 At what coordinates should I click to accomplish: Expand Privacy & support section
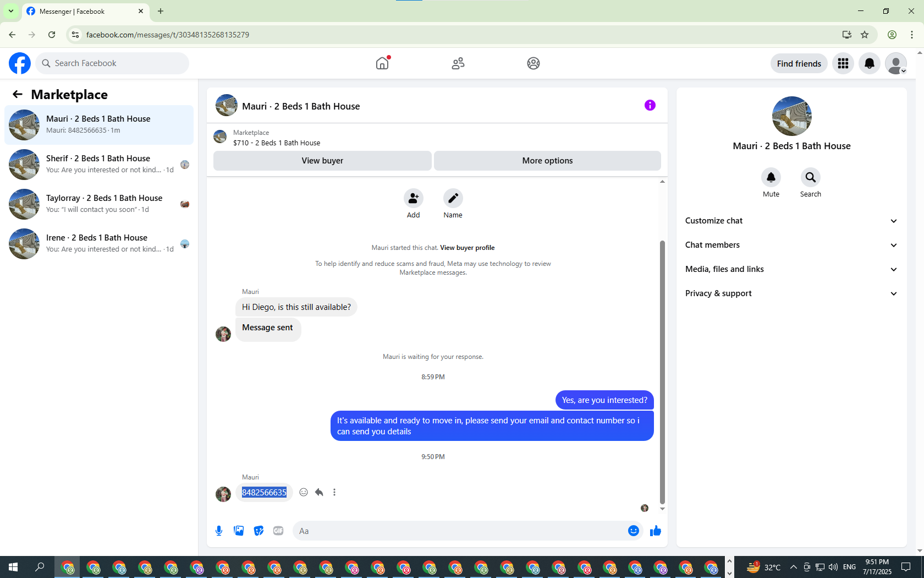[x=791, y=293]
